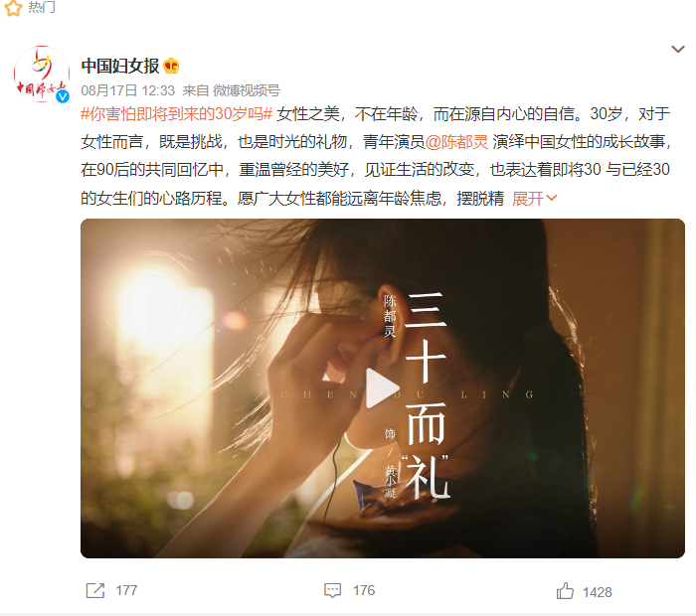Click the account name 中国妇女报
This screenshot has width=696, height=616.
coord(120,67)
